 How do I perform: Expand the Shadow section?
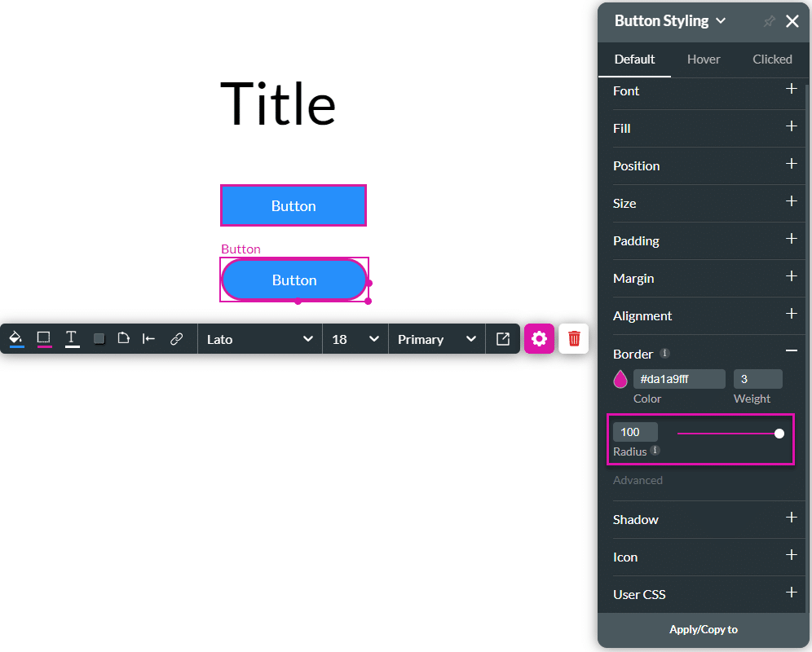point(791,518)
